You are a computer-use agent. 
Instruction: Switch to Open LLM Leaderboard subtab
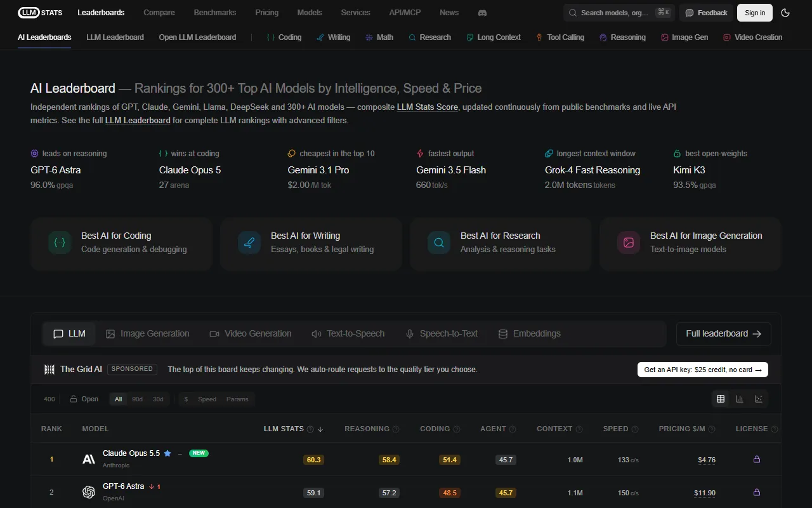[x=197, y=37]
